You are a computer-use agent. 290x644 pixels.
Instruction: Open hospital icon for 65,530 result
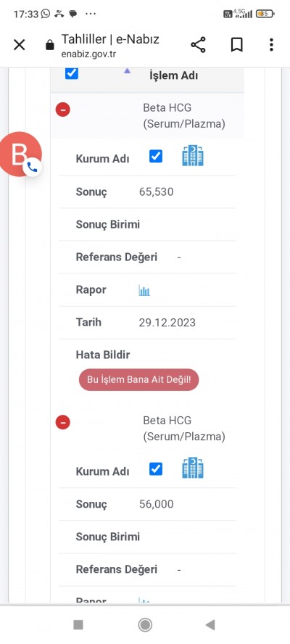193,156
